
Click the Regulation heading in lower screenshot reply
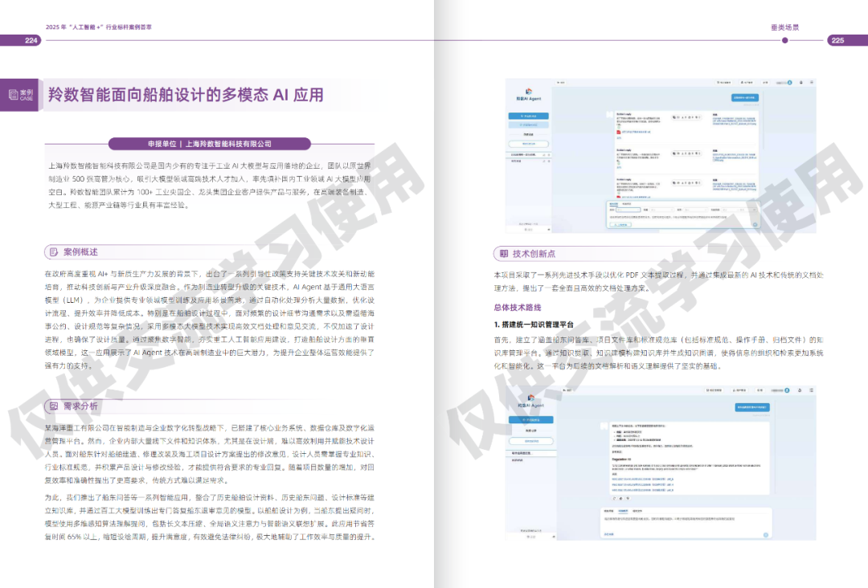point(621,459)
